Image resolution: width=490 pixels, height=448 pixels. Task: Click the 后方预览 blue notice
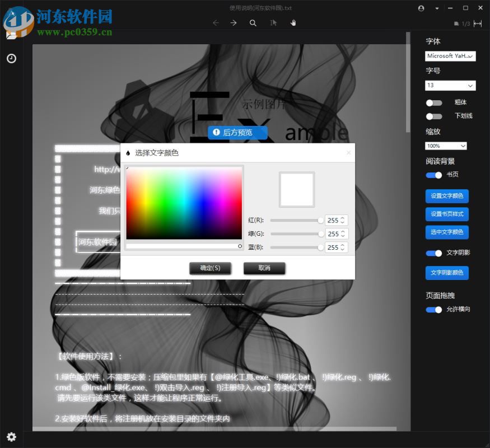238,133
